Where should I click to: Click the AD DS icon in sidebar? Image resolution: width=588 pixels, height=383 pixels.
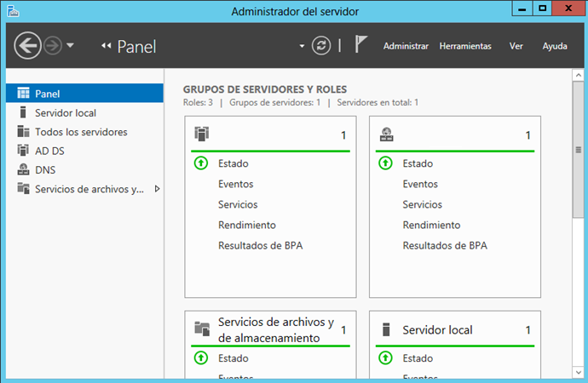tap(23, 150)
